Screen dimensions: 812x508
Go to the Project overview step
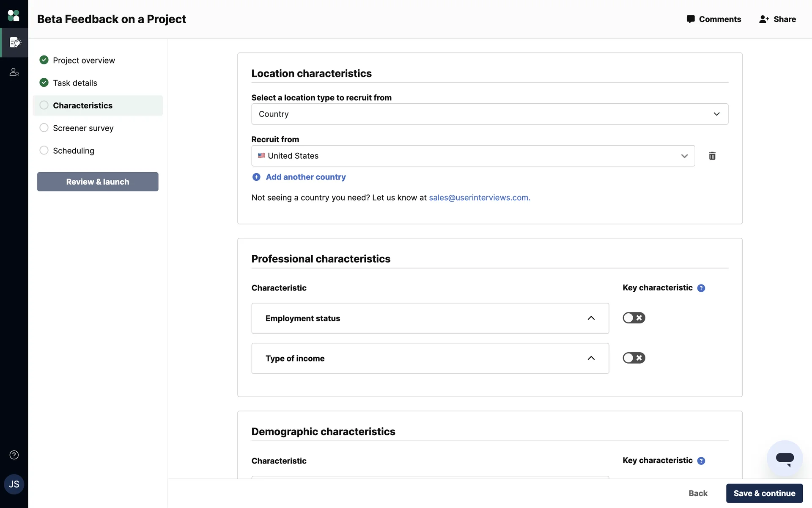[x=84, y=60]
